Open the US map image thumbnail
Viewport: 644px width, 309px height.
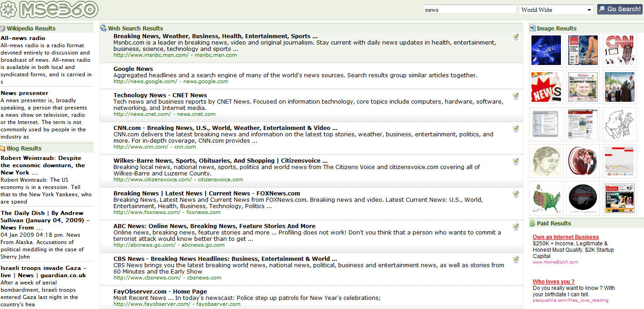pos(546,198)
